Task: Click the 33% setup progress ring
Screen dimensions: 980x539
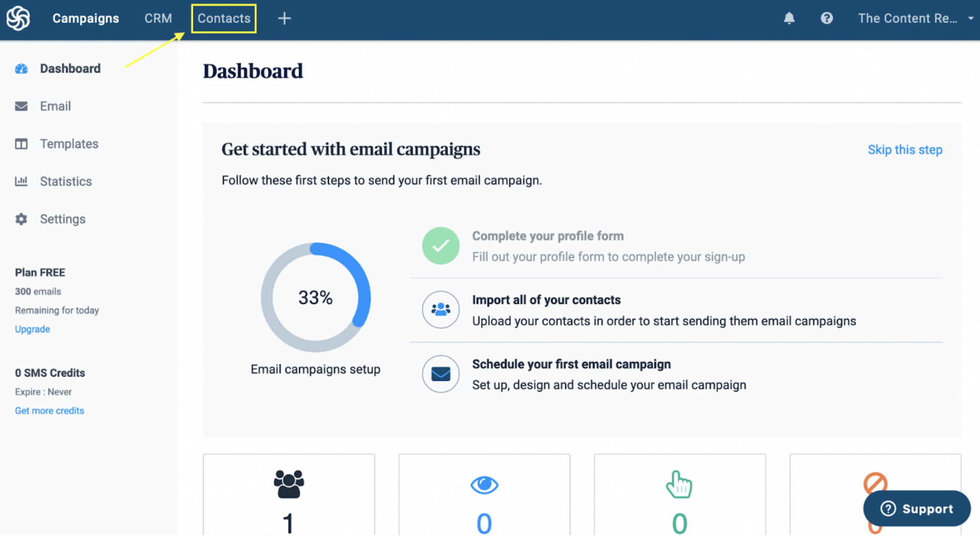Action: click(x=316, y=298)
